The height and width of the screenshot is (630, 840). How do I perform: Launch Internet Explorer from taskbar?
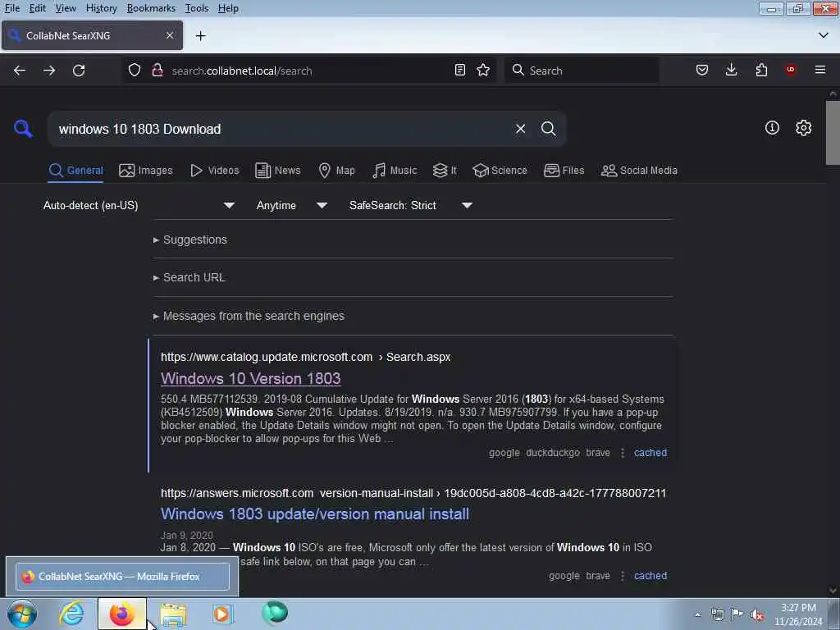[x=71, y=614]
